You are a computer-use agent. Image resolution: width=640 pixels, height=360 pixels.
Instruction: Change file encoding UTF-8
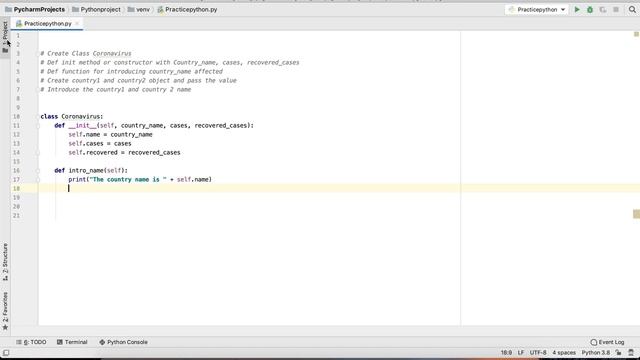pos(538,353)
